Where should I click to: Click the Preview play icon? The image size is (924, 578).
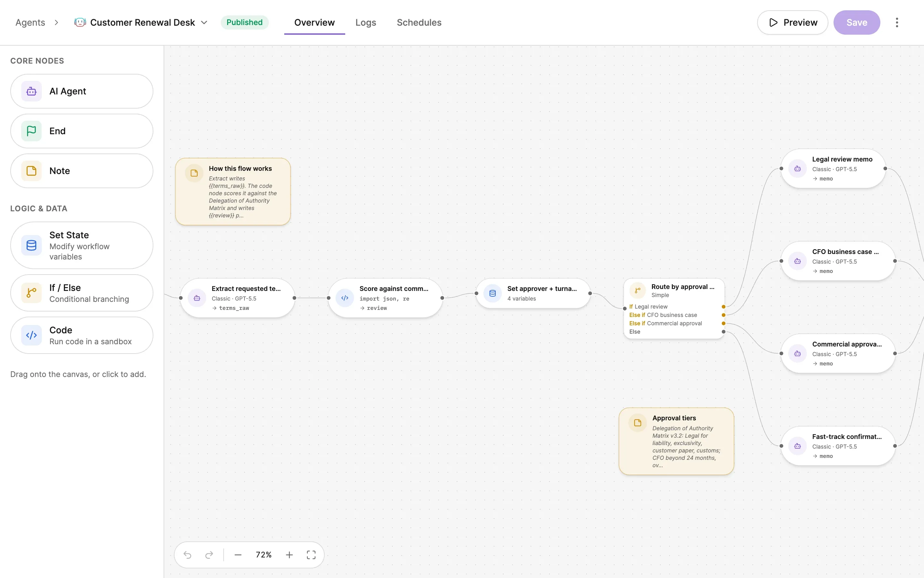pos(773,22)
